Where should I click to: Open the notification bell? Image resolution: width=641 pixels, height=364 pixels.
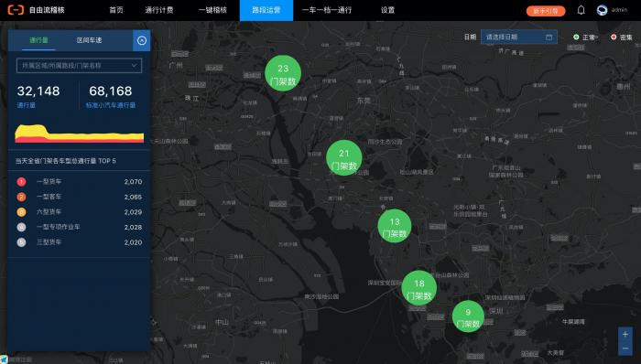tap(581, 10)
